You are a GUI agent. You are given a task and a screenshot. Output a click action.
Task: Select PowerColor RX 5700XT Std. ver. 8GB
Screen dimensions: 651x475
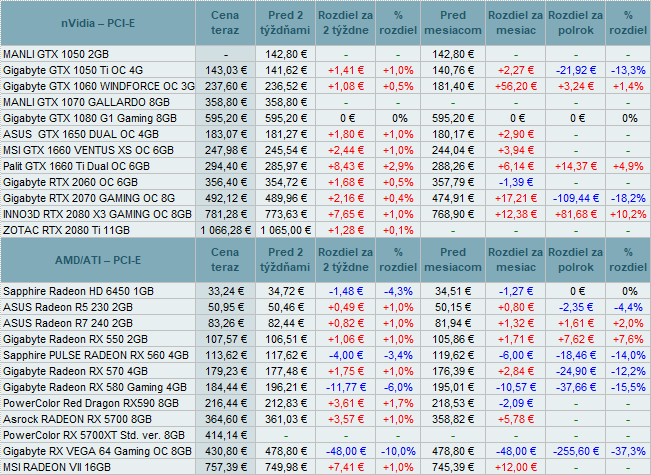[x=94, y=435]
